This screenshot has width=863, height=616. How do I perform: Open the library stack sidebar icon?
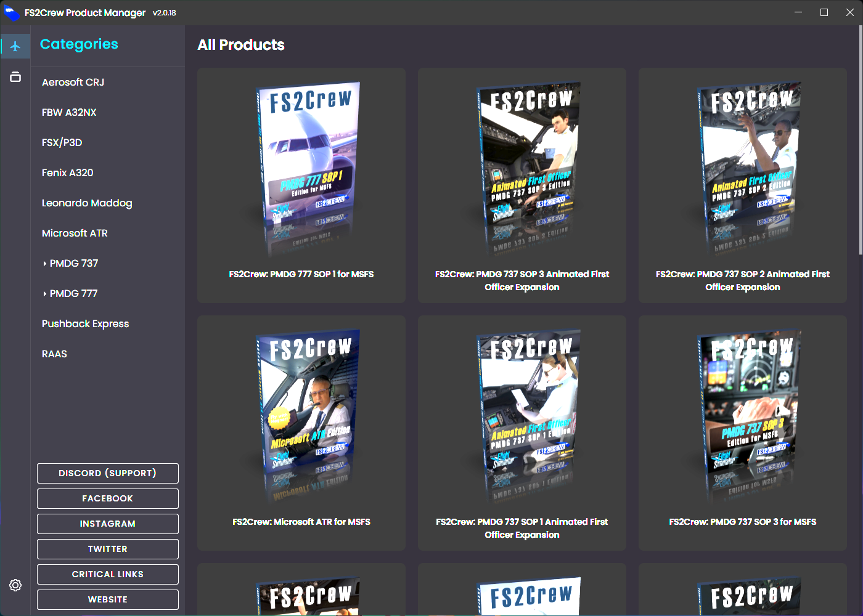click(x=15, y=77)
